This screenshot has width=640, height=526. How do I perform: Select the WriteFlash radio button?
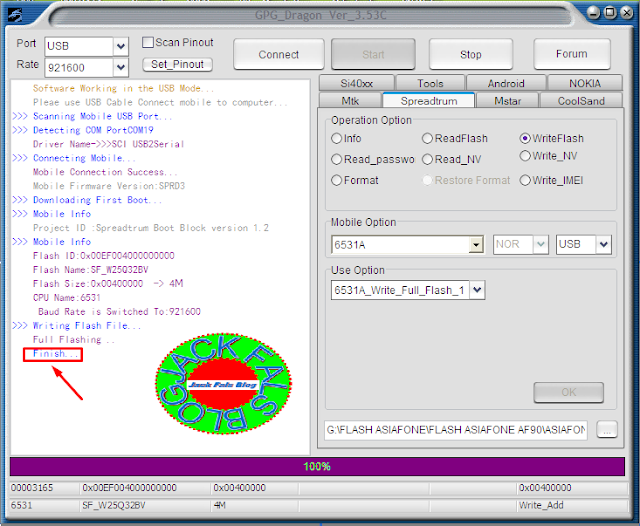point(525,138)
